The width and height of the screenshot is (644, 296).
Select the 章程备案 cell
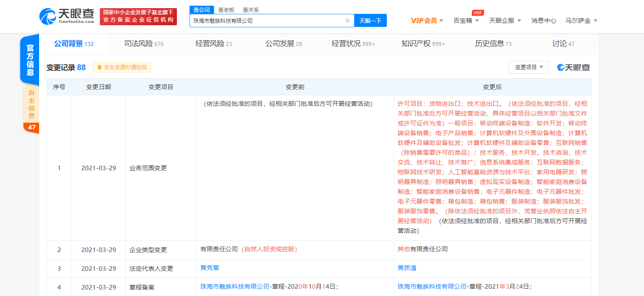click(x=161, y=287)
